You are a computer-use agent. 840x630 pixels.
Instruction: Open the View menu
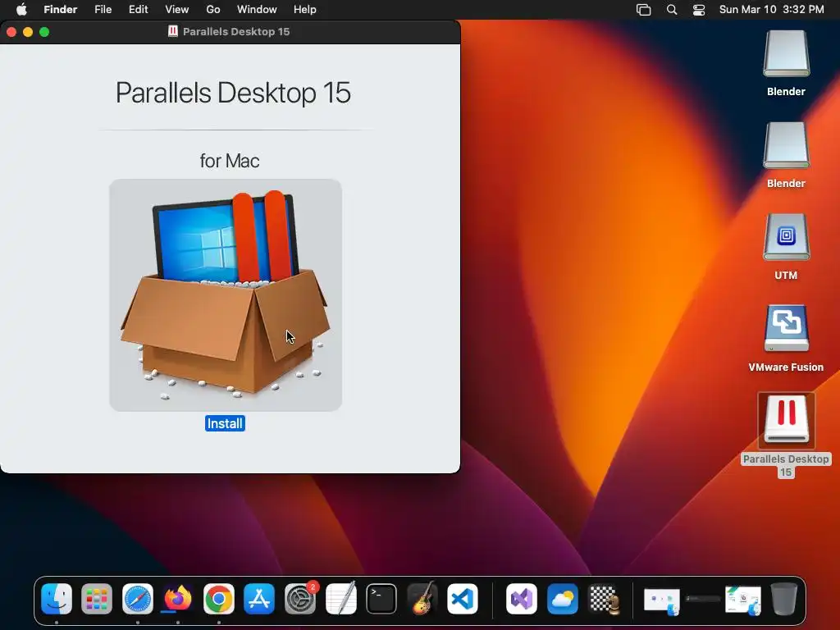(177, 10)
